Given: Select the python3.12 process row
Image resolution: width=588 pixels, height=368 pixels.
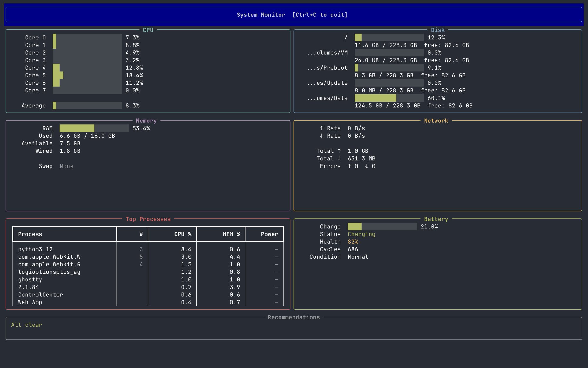Looking at the screenshot, I should [148, 249].
